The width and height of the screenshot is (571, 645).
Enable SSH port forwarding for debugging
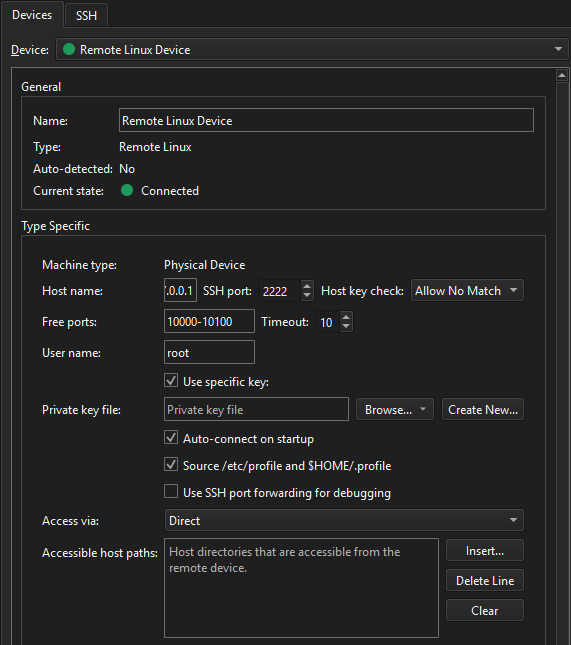click(171, 491)
